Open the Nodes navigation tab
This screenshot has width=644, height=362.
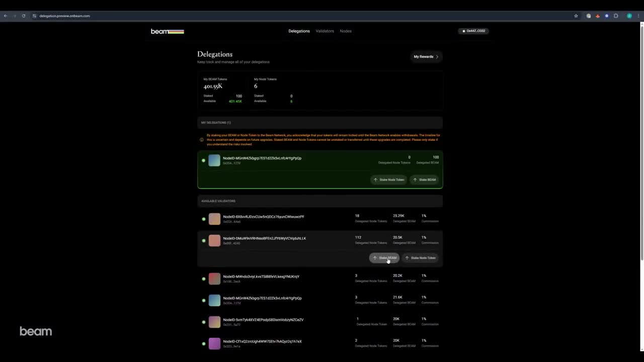[x=346, y=31]
